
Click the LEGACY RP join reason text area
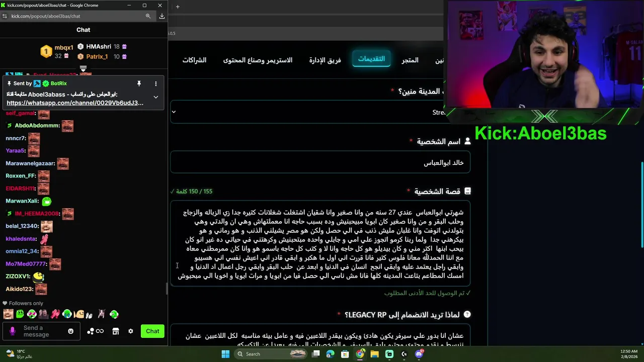[x=320, y=336]
